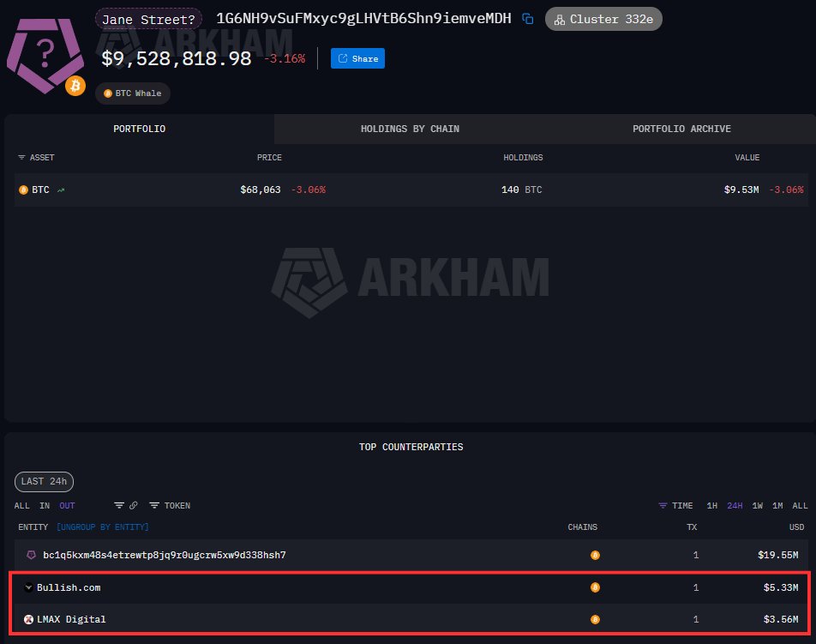The width and height of the screenshot is (816, 644).
Task: Click the BTC coin icon in portfolio row
Action: click(23, 190)
